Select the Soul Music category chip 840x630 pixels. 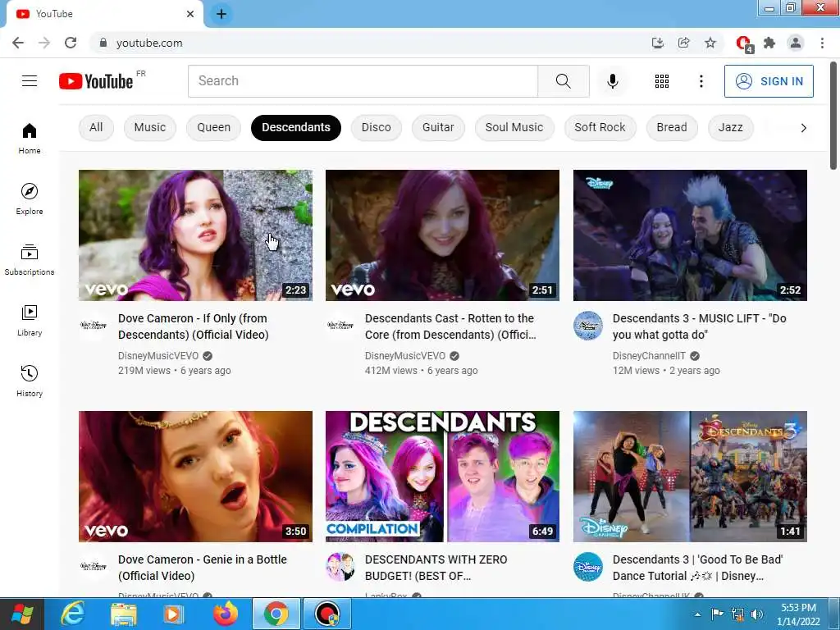pos(514,127)
